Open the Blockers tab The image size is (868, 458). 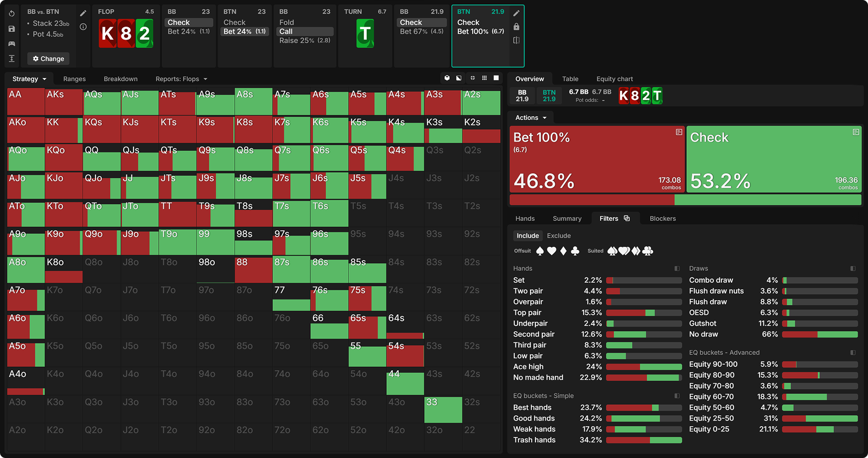[662, 219]
